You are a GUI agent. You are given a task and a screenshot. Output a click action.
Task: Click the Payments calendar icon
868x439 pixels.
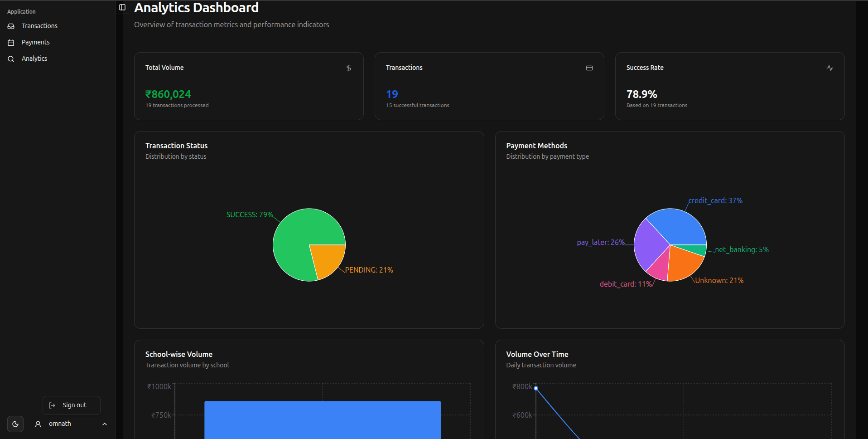point(11,43)
